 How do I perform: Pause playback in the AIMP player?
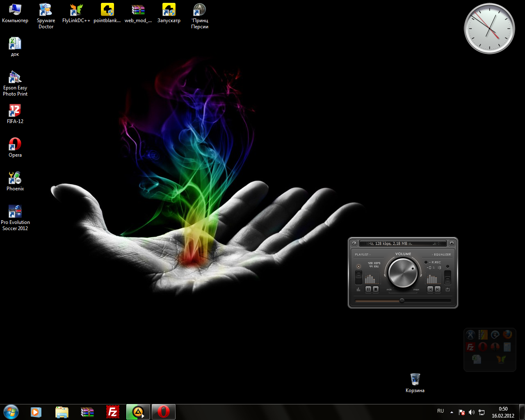tap(368, 289)
